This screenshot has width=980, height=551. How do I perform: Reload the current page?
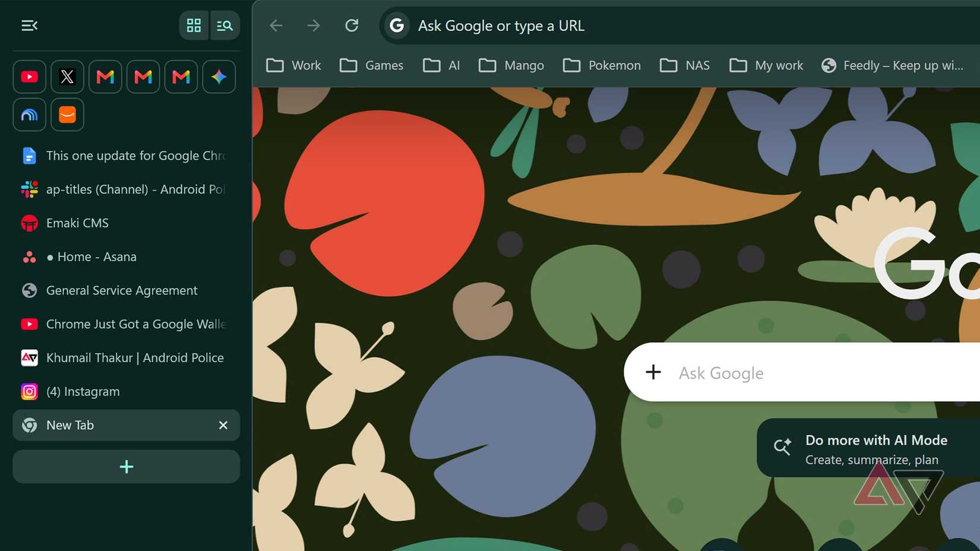[352, 26]
